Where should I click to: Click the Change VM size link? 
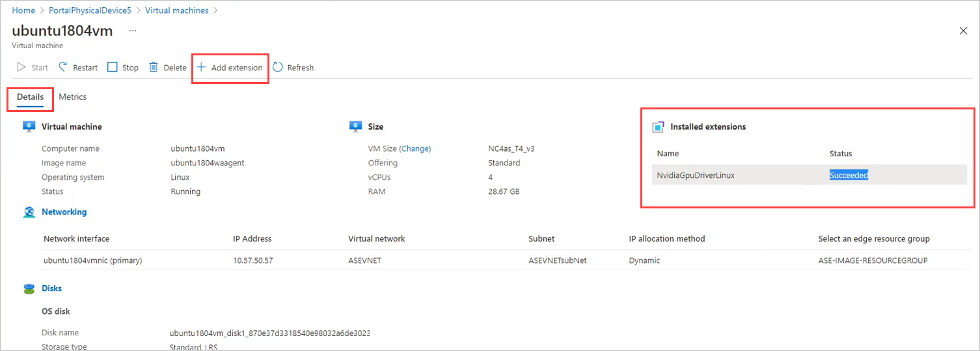415,148
